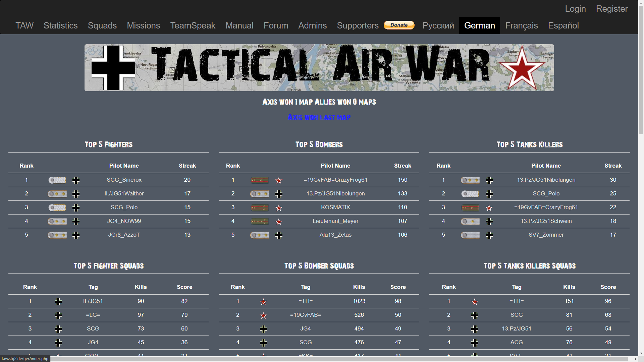The width and height of the screenshot is (644, 362).
Task: Open the TeamSpeak page
Action: [193, 25]
